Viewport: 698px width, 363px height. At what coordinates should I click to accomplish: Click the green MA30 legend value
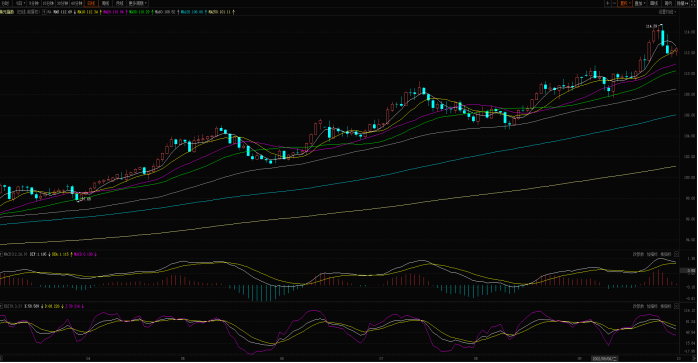(x=139, y=12)
